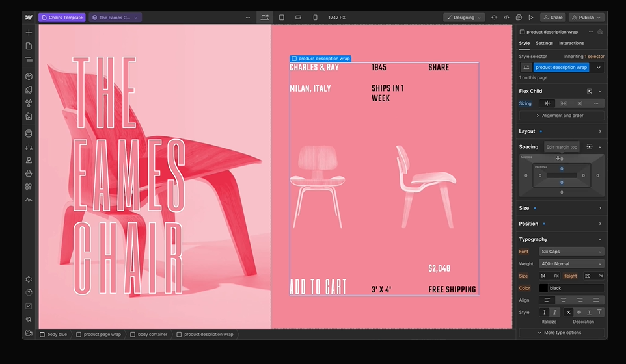The image size is (626, 364).
Task: Open The Eames C... collection item dropdown
Action: click(115, 18)
